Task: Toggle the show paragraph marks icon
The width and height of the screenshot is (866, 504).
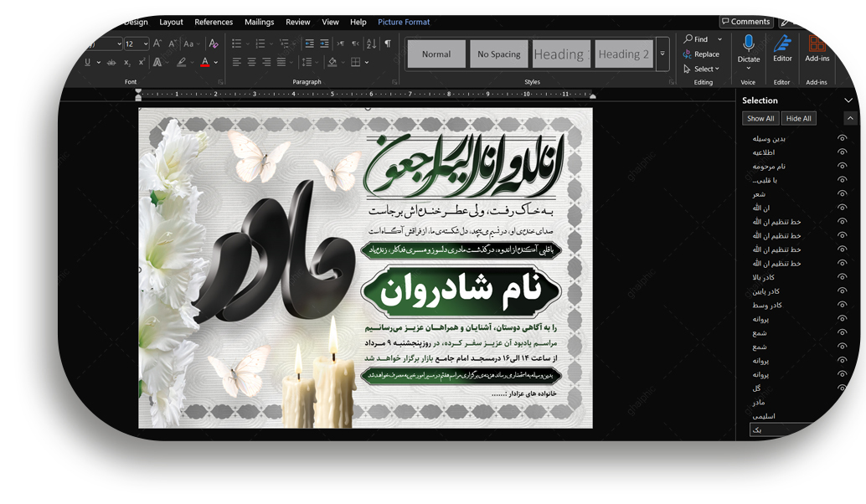Action: [x=388, y=44]
